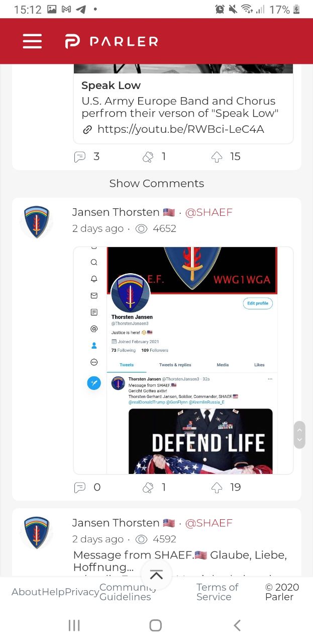Echo the Speak Low post
Screen dimensions: 313x644
coord(148,157)
